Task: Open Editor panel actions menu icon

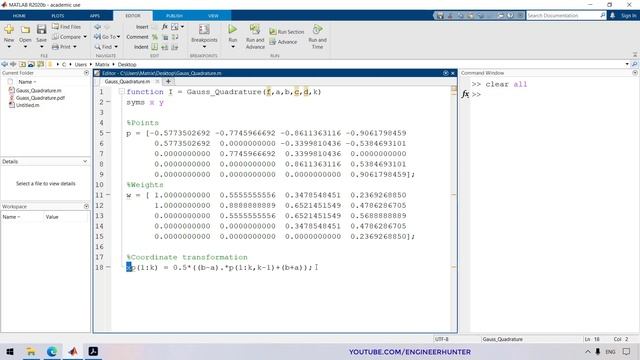Action: [x=446, y=73]
